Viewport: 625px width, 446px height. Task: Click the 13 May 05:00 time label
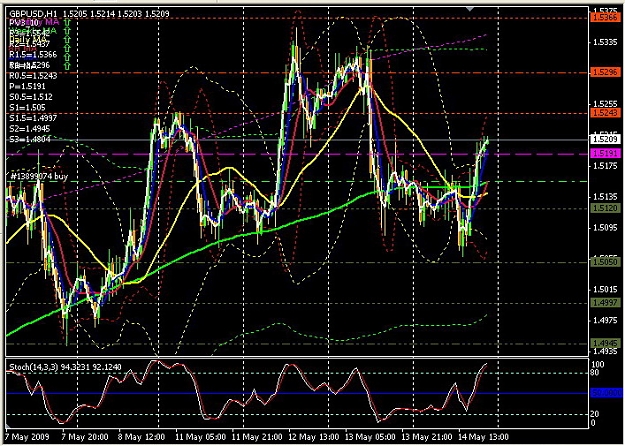[x=370, y=437]
